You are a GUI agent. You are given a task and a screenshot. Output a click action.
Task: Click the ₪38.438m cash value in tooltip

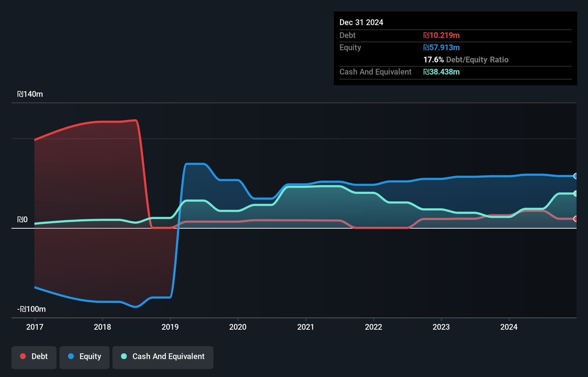[442, 72]
